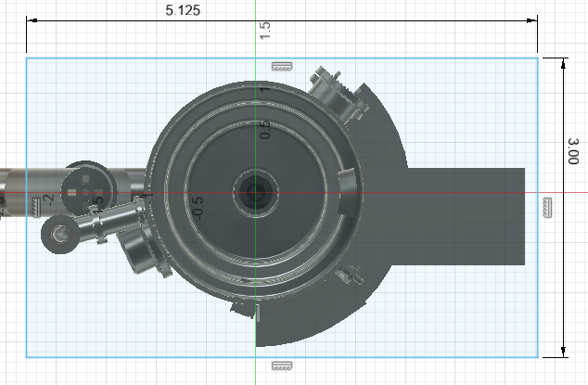Select the constraint glyph on the rectangle's top edge

pos(281,66)
